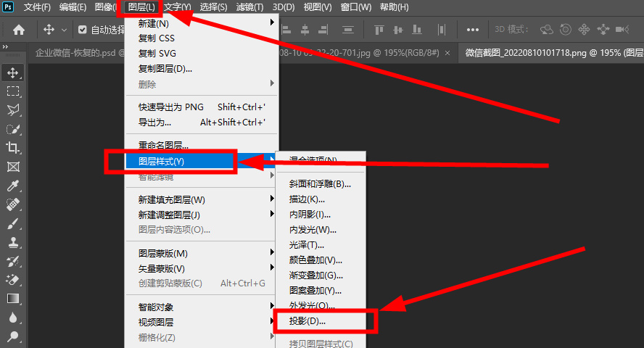Select the Eraser tool
The image size is (644, 348).
coord(13,280)
